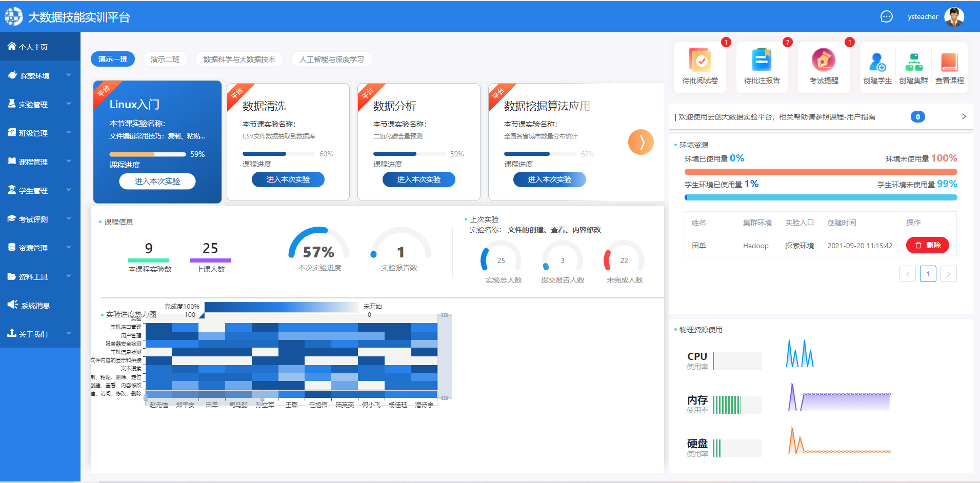The width and height of the screenshot is (980, 483).
Task: Delete the 田单 Hadoop environment row
Action: tap(927, 246)
